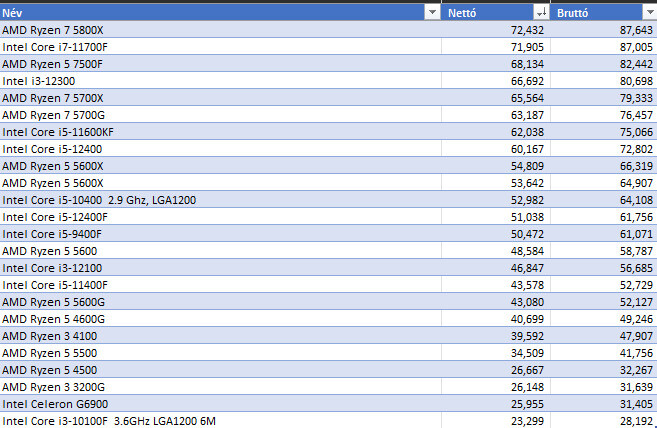The height and width of the screenshot is (428, 657).
Task: Click the Bruttó value 52,729
Action: [636, 285]
